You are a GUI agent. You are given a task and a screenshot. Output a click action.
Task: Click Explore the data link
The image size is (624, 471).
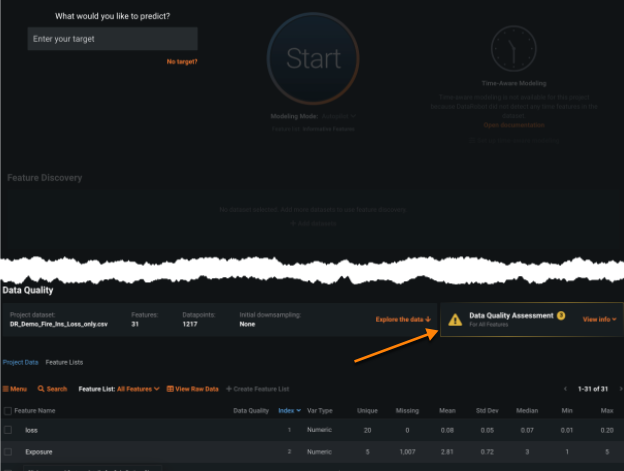pos(403,319)
